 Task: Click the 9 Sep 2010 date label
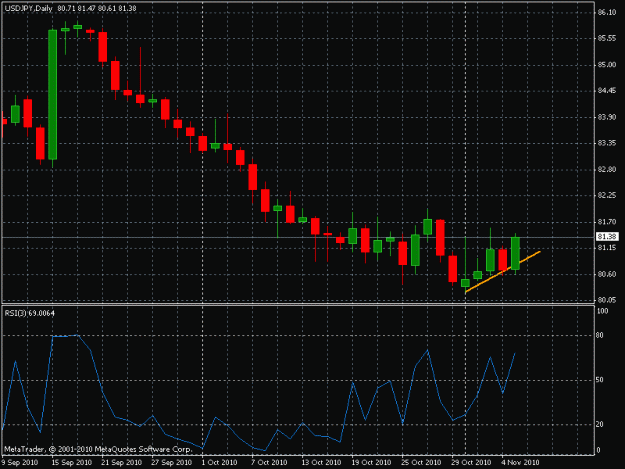(20, 462)
